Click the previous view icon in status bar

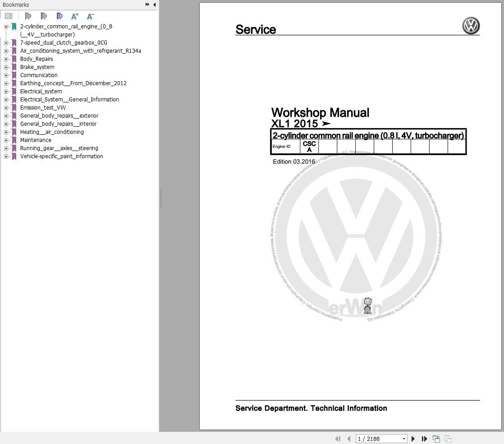coord(436,439)
